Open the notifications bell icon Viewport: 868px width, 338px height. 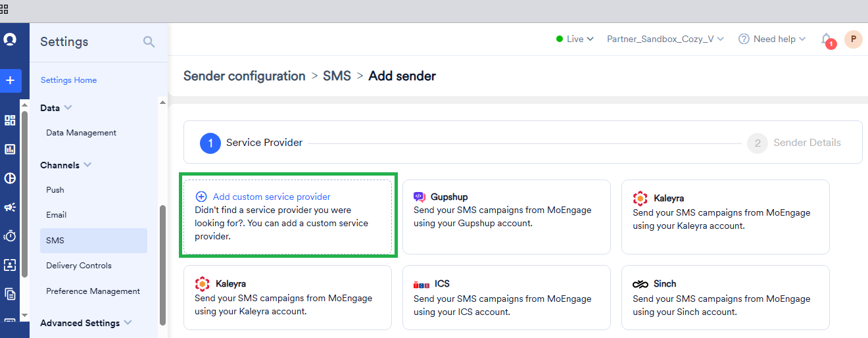tap(826, 39)
